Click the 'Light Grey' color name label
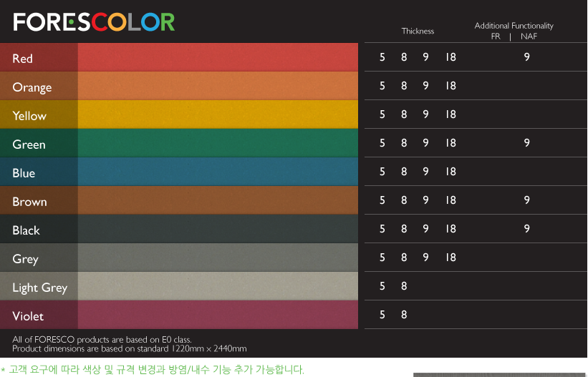This screenshot has width=588, height=377. [40, 288]
